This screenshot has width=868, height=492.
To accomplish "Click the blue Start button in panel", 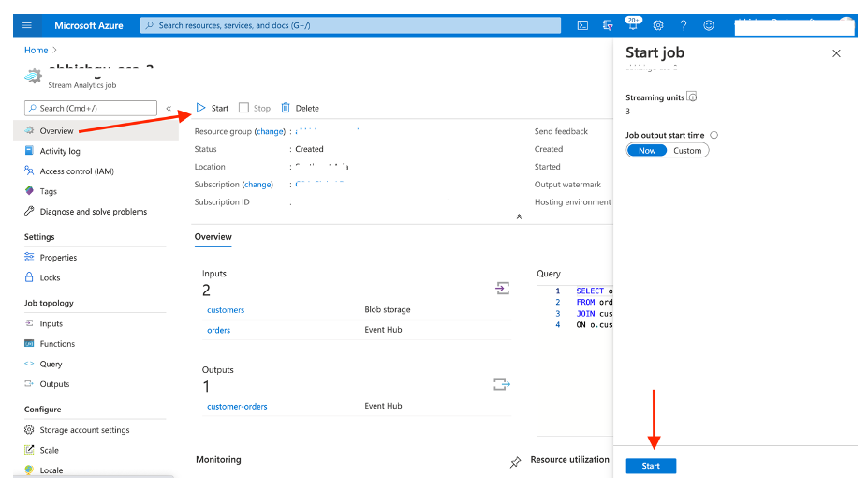I will point(651,466).
